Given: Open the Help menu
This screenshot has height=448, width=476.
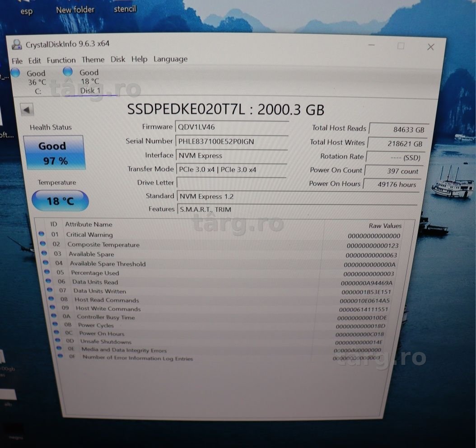Looking at the screenshot, I should (140, 59).
